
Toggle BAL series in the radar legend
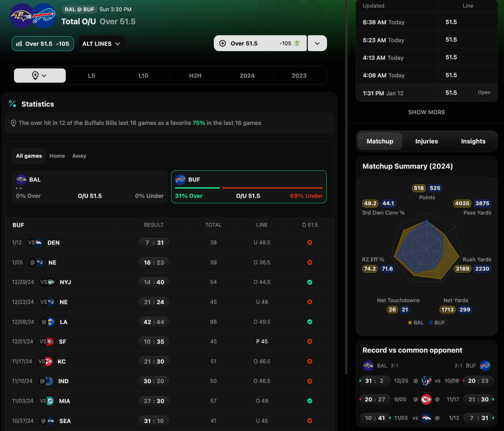click(x=416, y=323)
